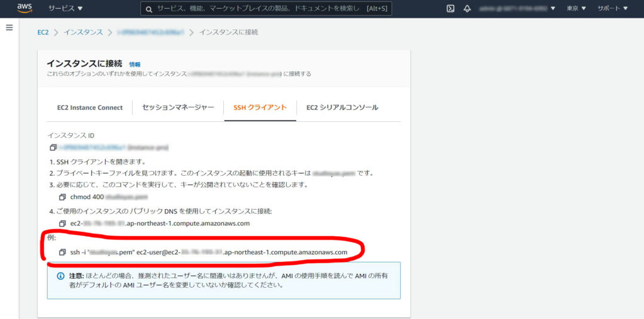Switch to セッションマネージャー tab
This screenshot has height=319, width=644.
click(178, 107)
